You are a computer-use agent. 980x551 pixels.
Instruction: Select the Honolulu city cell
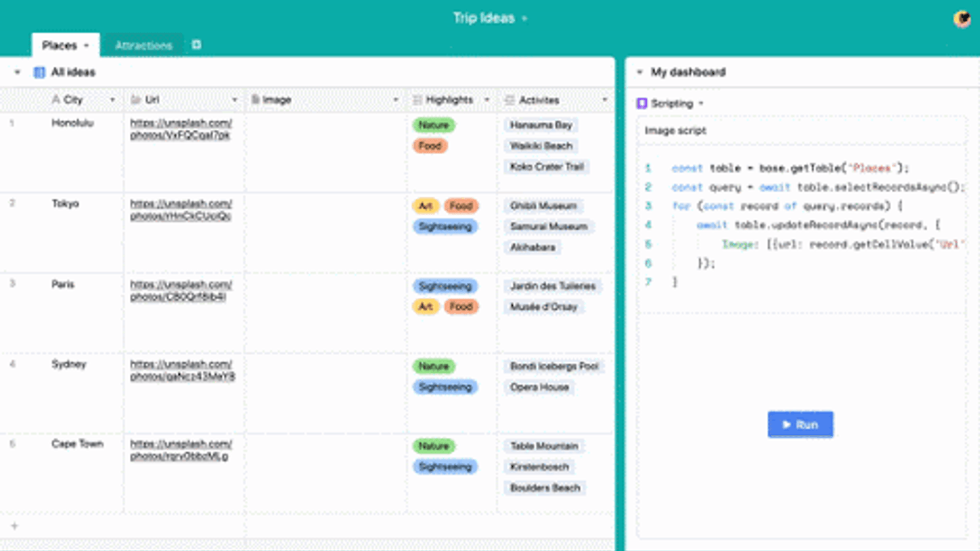[72, 123]
